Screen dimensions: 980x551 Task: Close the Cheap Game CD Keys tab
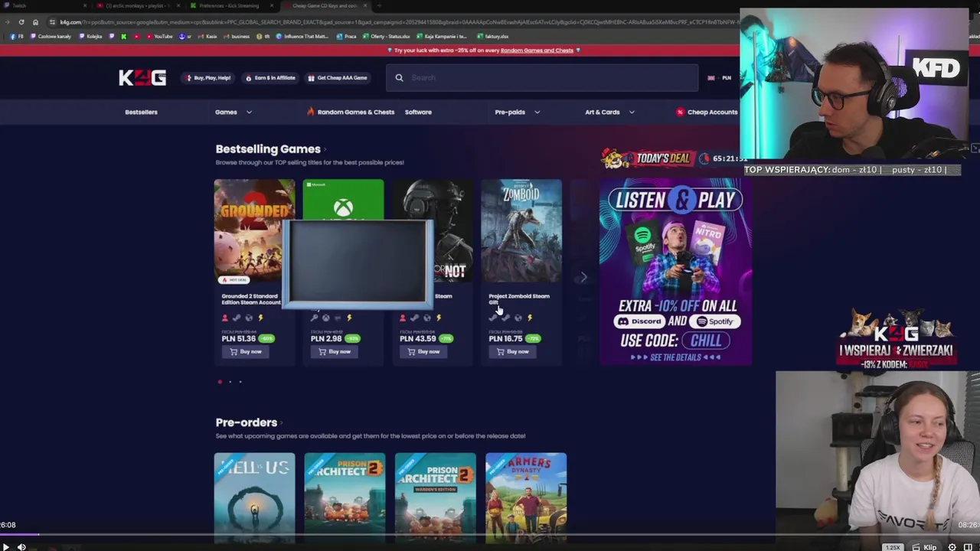tap(365, 5)
